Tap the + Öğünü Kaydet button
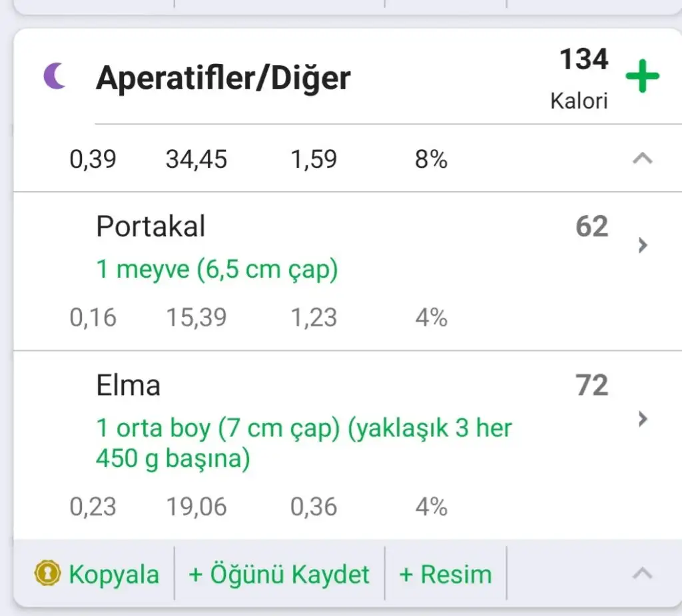The image size is (682, 616). click(279, 574)
